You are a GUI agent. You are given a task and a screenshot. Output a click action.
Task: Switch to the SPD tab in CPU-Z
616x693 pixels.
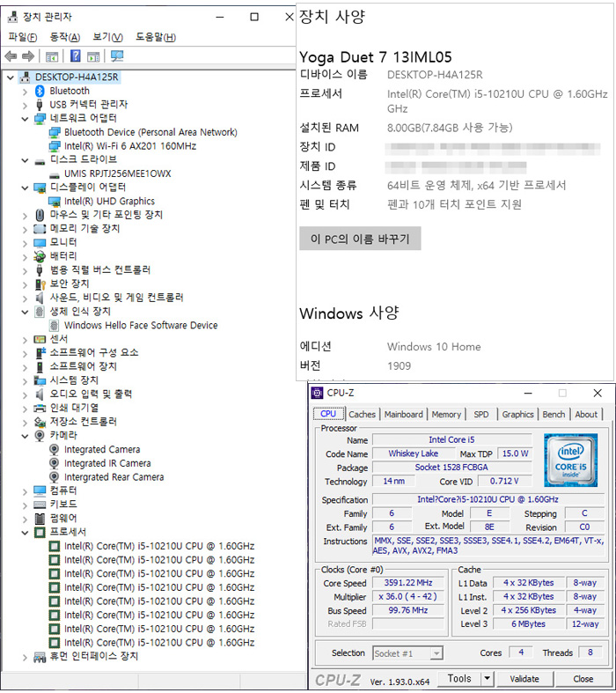(x=481, y=414)
